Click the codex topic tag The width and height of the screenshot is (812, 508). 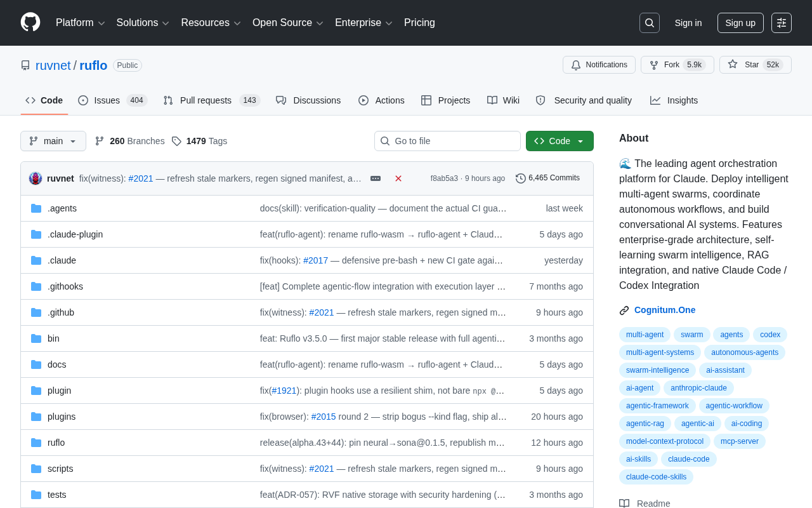(770, 335)
